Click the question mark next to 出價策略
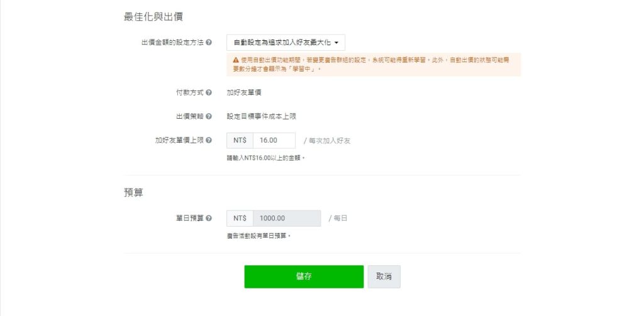Viewport: 644px width, 316px height. tap(209, 116)
